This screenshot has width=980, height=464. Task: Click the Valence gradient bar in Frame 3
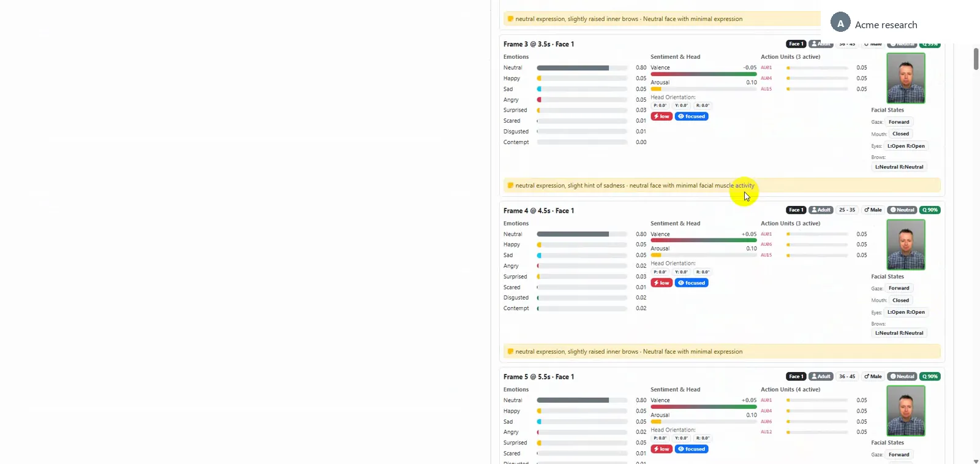[704, 74]
